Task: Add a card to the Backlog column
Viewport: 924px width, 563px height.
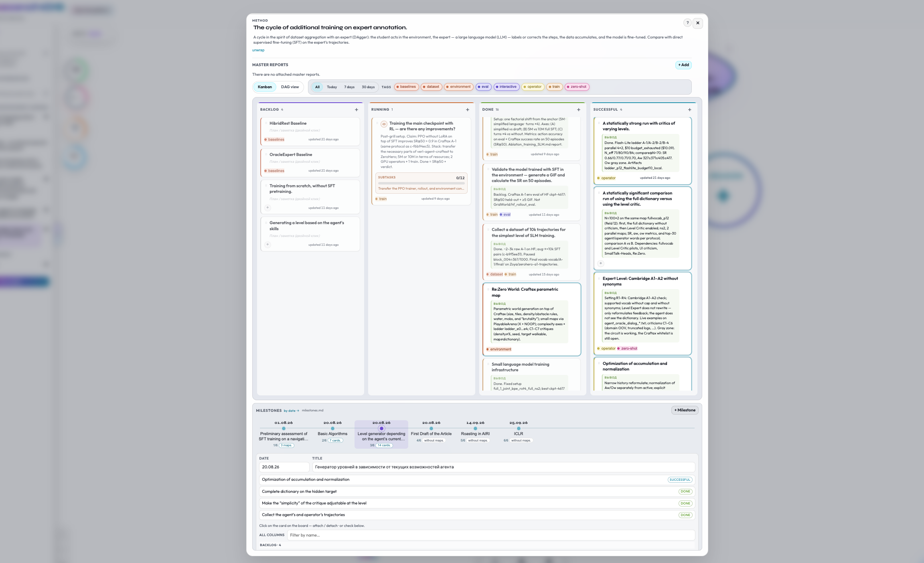Action: [x=356, y=109]
